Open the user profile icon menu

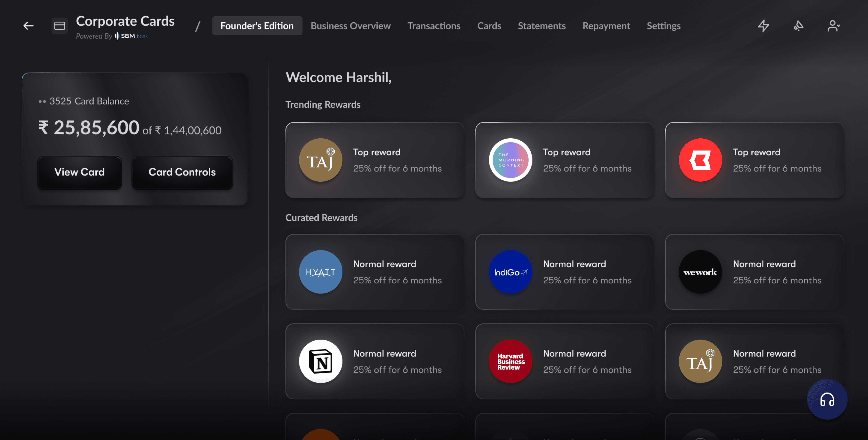click(x=833, y=26)
